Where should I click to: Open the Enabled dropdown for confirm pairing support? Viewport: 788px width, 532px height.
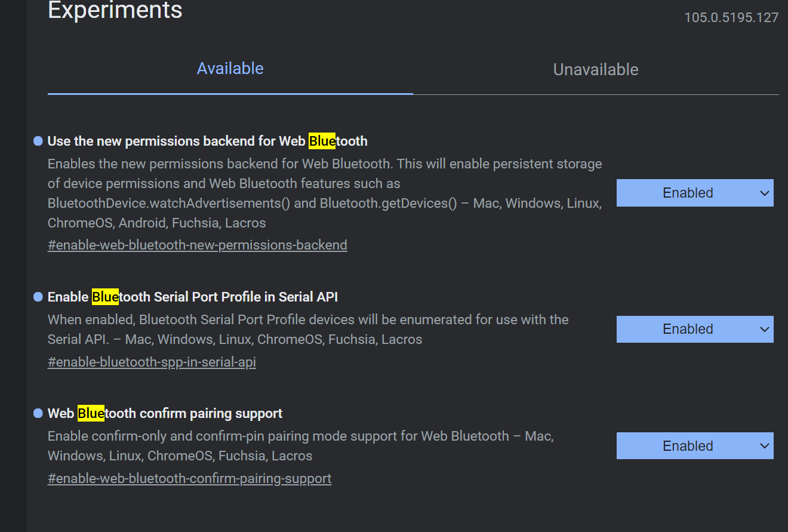[694, 445]
